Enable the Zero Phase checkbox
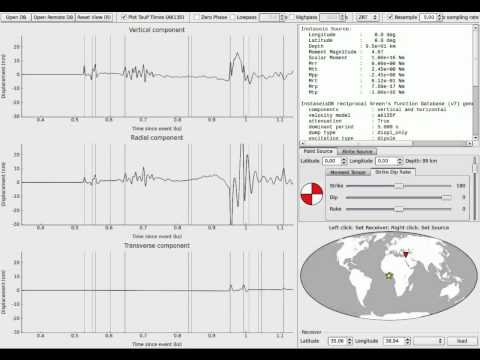 [x=197, y=17]
